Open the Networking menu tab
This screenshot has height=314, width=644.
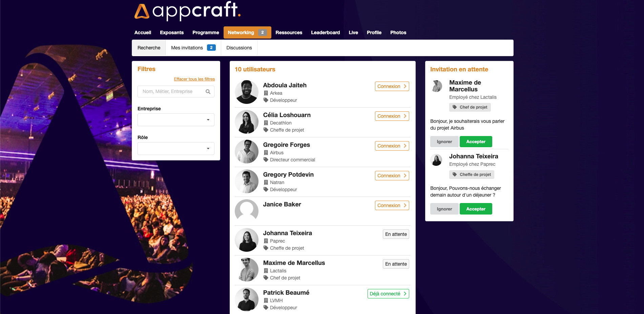(x=247, y=32)
